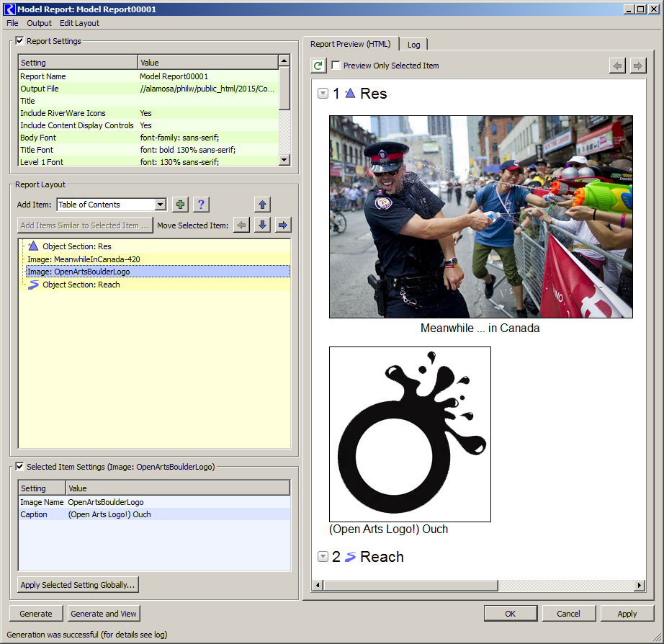
Task: Open the File menu
Action: (x=12, y=23)
